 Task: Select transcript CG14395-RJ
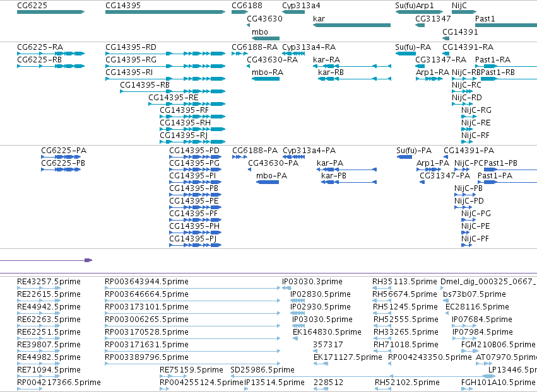pyautogui.click(x=192, y=142)
